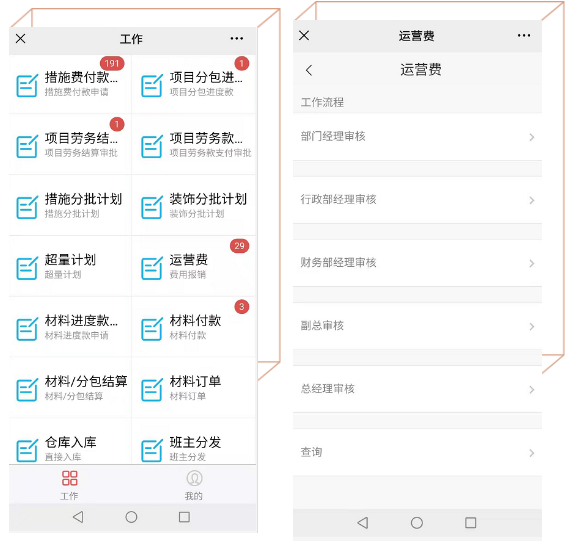Click the 工作 header title
Viewport: 578px width, 555px height.
click(x=131, y=39)
